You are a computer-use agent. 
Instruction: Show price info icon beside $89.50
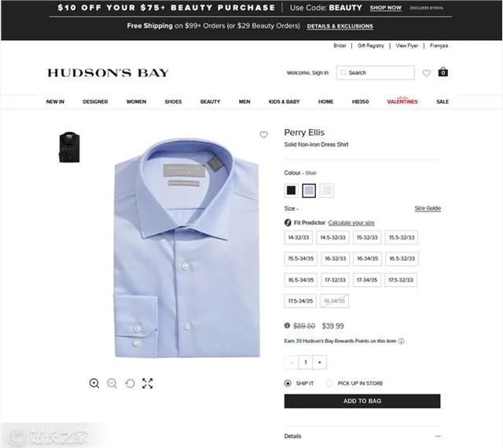click(287, 325)
